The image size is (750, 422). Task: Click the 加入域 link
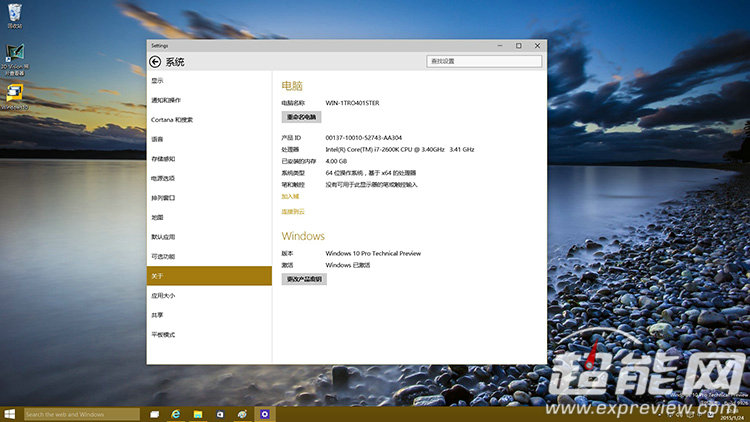290,196
